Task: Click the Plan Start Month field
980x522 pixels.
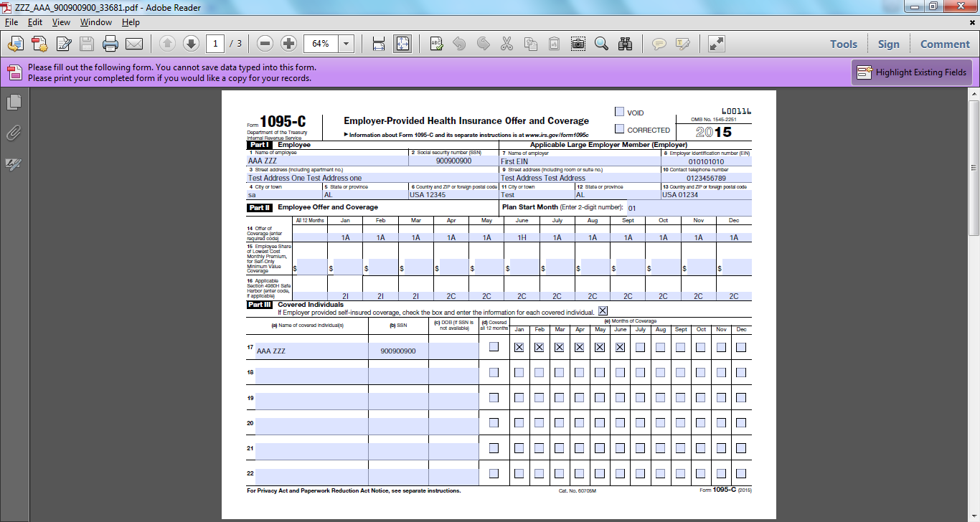Action: 689,208
